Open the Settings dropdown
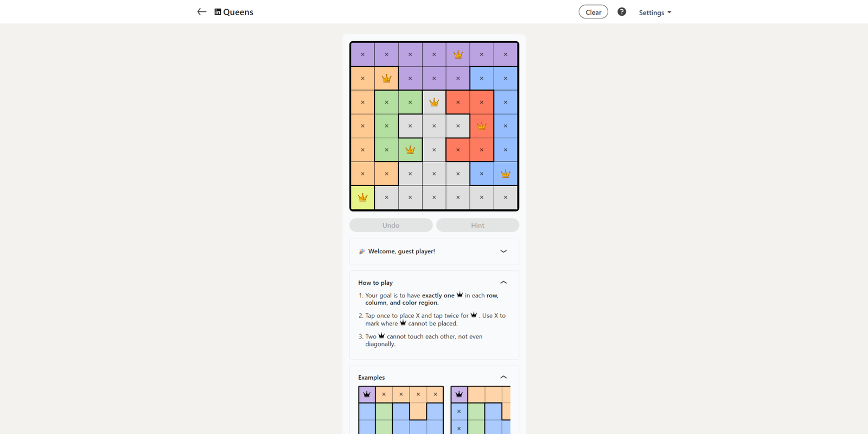 pos(655,12)
